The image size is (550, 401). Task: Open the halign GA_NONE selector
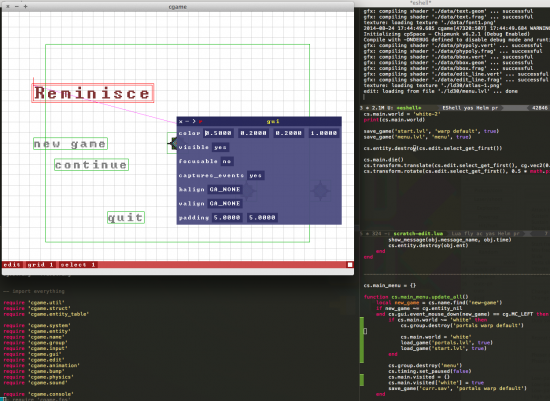click(x=224, y=189)
